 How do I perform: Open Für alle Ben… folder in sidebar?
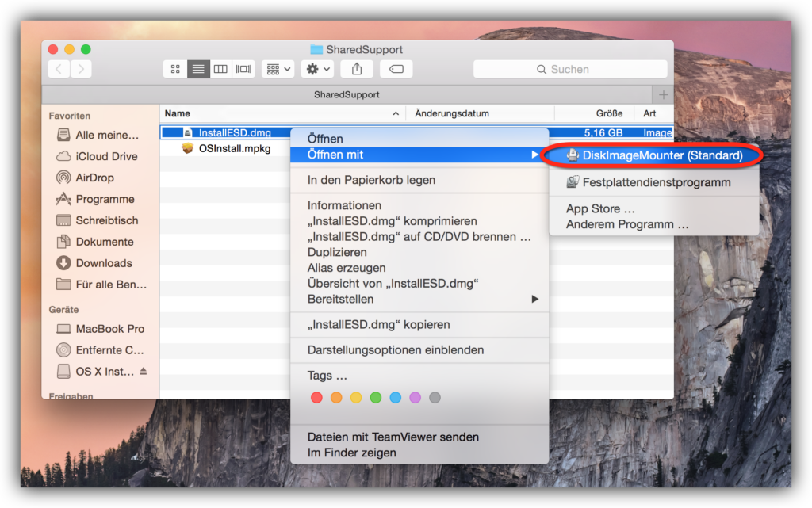(101, 285)
